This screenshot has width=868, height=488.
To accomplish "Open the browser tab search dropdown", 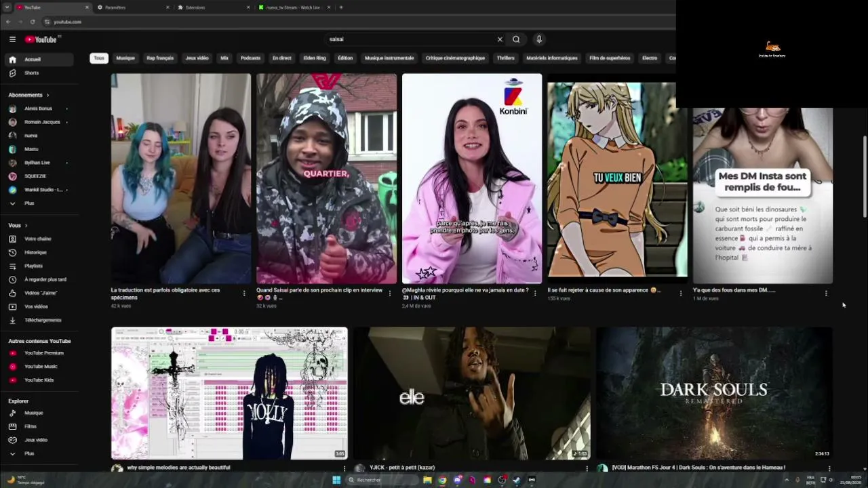I will 7,7.
